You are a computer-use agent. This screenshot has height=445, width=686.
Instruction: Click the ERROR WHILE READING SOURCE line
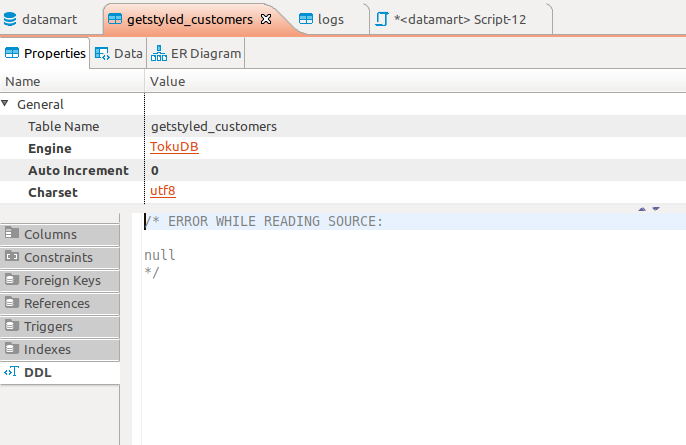263,221
